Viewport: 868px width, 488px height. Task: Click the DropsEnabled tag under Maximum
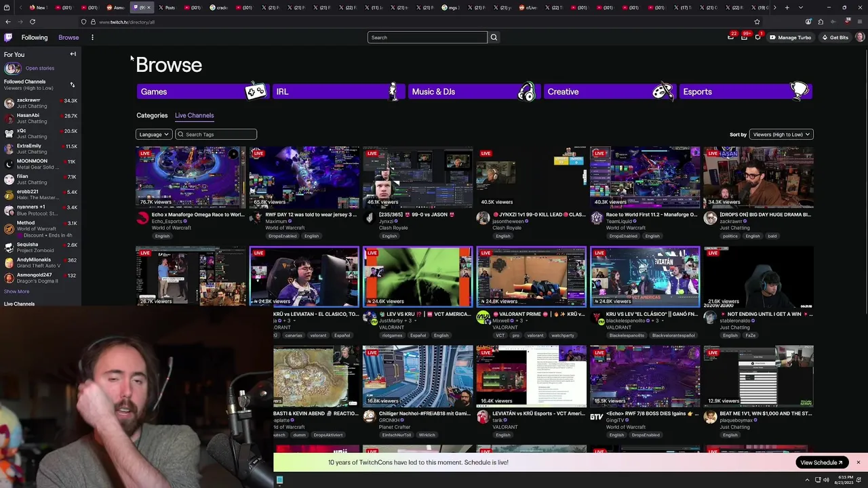tap(282, 236)
